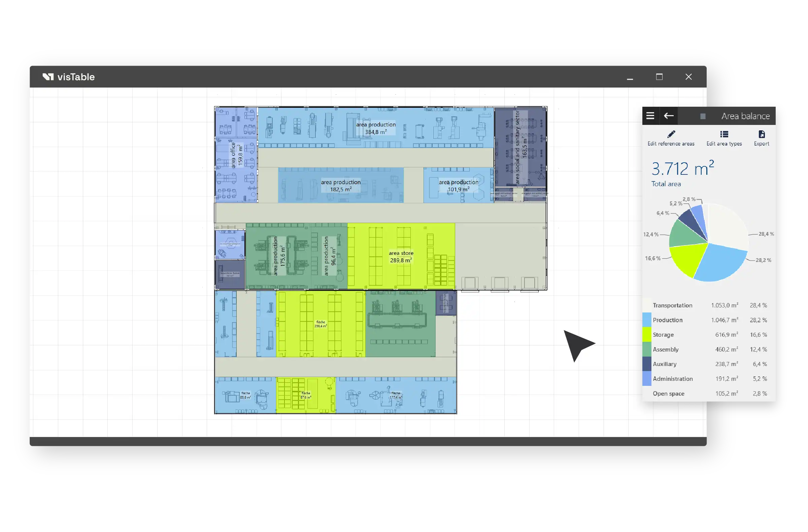The height and width of the screenshot is (532, 808).
Task: Maximize the visTable window
Action: tap(659, 77)
